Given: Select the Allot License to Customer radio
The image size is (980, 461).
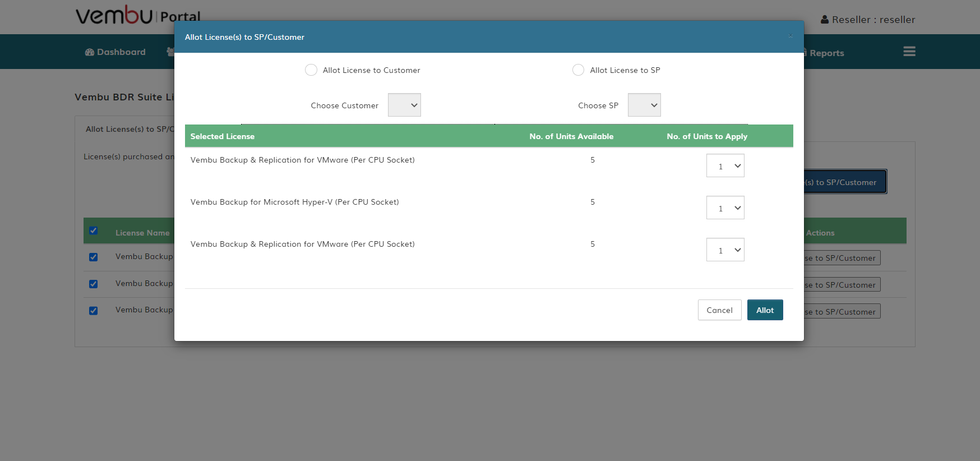Looking at the screenshot, I should tap(311, 70).
